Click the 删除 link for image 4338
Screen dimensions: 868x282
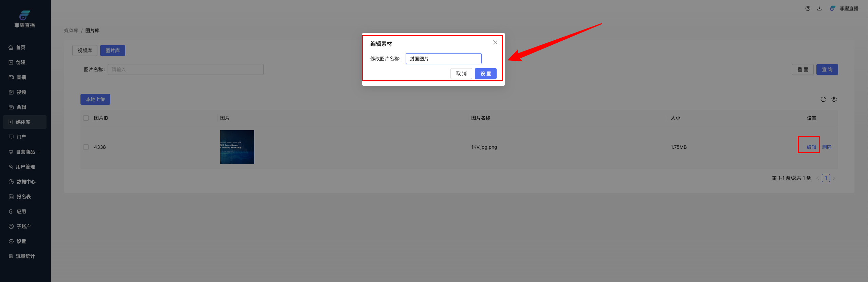(827, 147)
